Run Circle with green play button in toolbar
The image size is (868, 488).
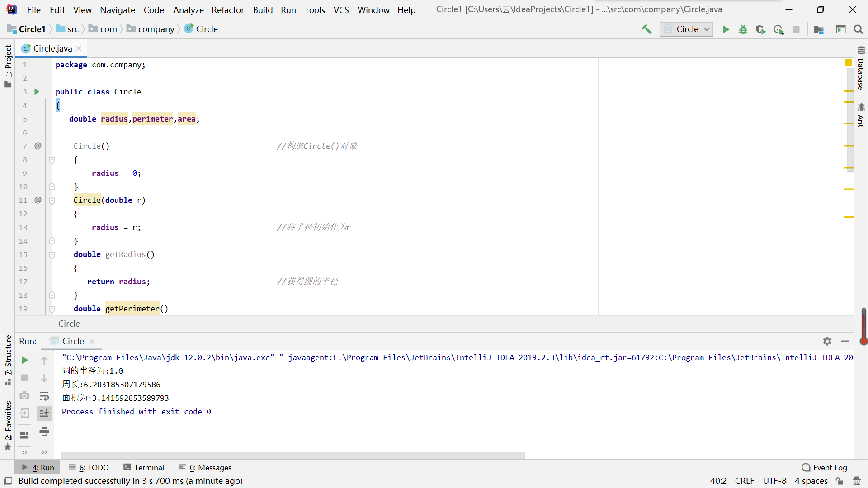(726, 29)
